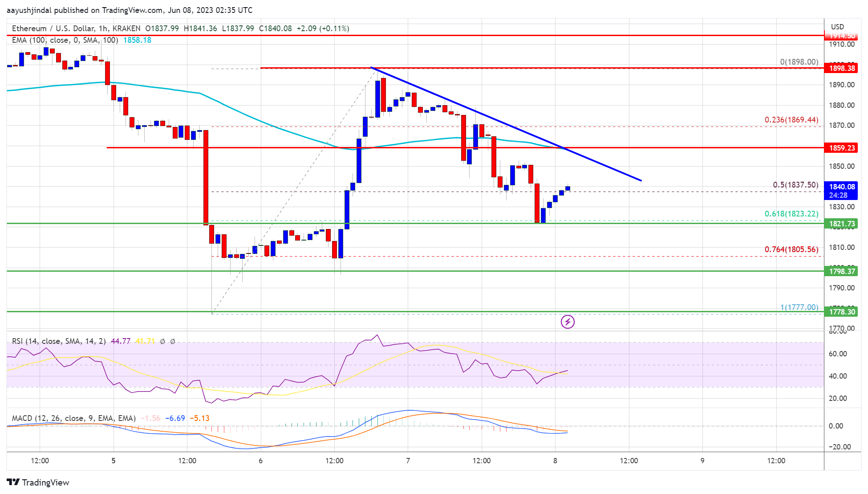Click the 1910.00 tick on the price axis
868x494 pixels.
[841, 44]
